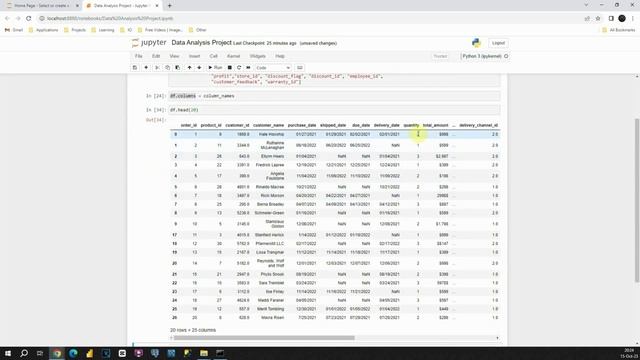Image resolution: width=640 pixels, height=360 pixels.
Task: Click the Data Analysis Project notebook title
Action: click(x=202, y=42)
